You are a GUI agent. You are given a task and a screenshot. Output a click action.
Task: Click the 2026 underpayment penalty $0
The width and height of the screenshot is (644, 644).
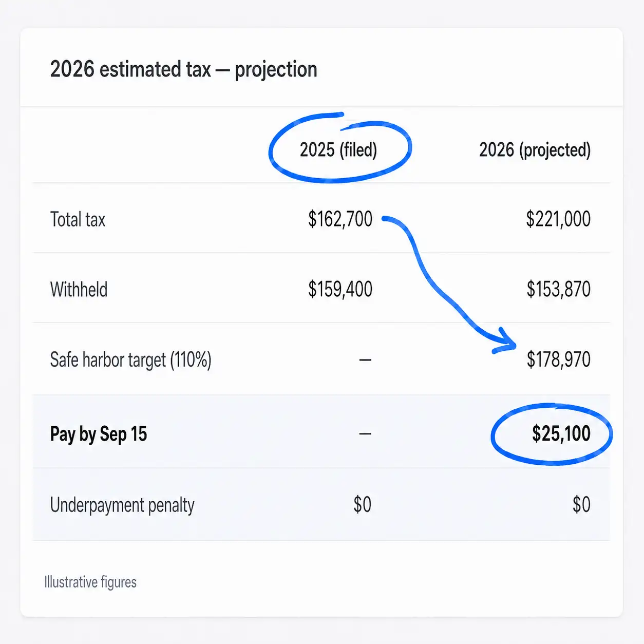coord(581,504)
